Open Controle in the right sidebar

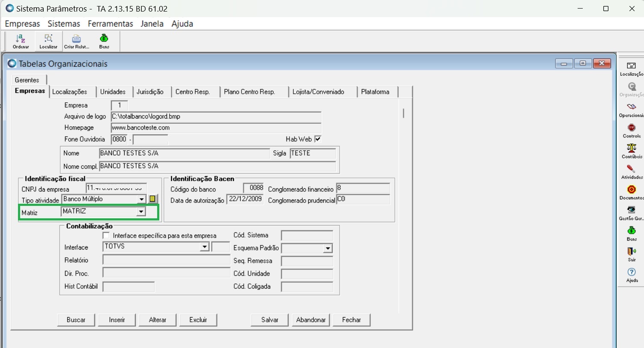[632, 131]
